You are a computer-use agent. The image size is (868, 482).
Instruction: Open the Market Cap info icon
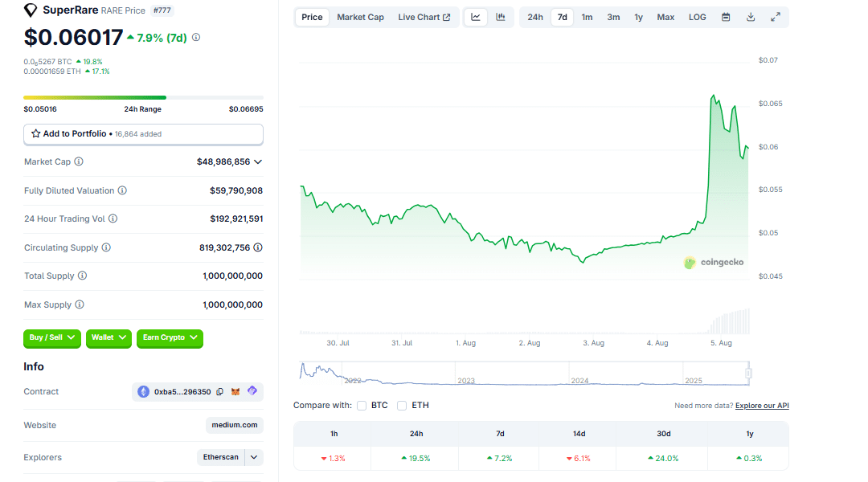pyautogui.click(x=79, y=161)
